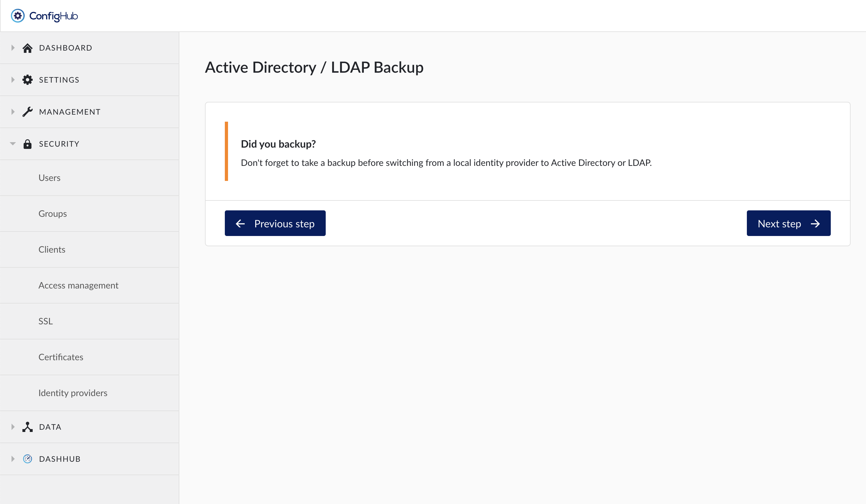Click the back arrow inside Previous step
Screen dimensions: 866x504
click(x=241, y=223)
